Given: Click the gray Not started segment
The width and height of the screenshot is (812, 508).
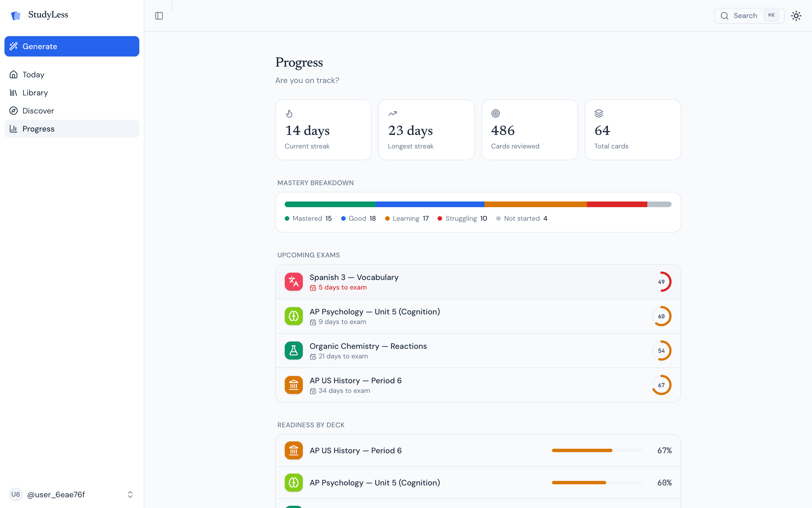Looking at the screenshot, I should point(659,204).
